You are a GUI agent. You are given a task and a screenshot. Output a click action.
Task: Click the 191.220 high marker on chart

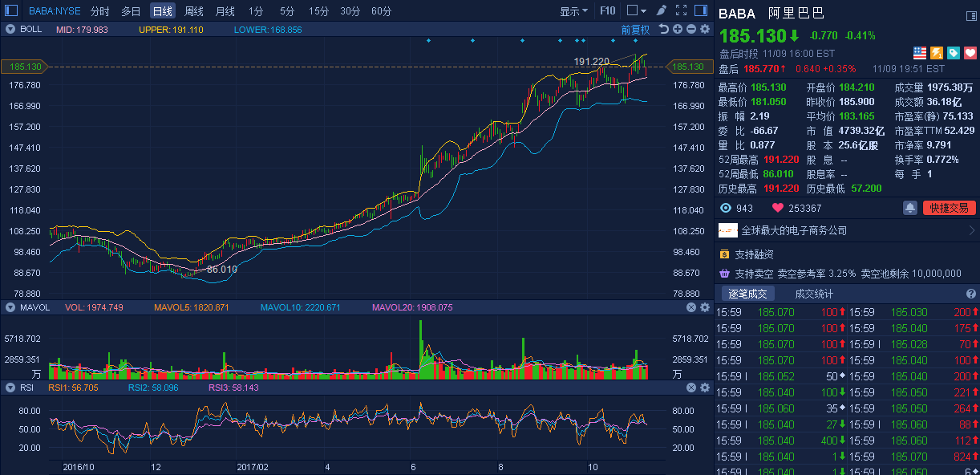(591, 61)
